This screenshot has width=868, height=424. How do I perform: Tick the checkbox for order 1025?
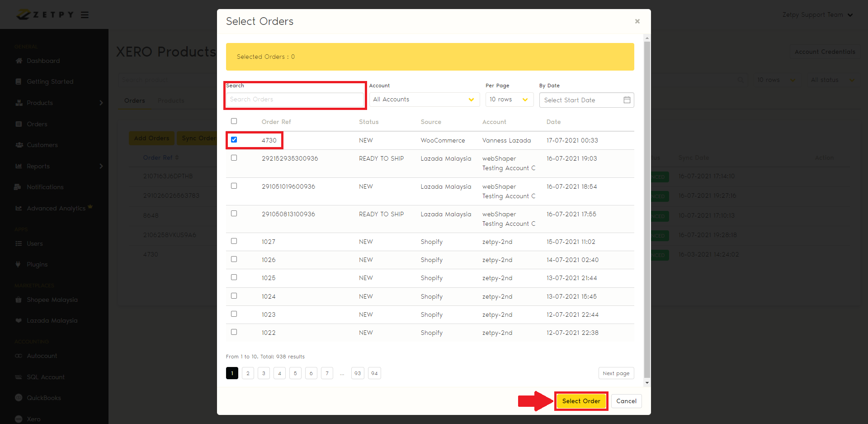pyautogui.click(x=234, y=277)
